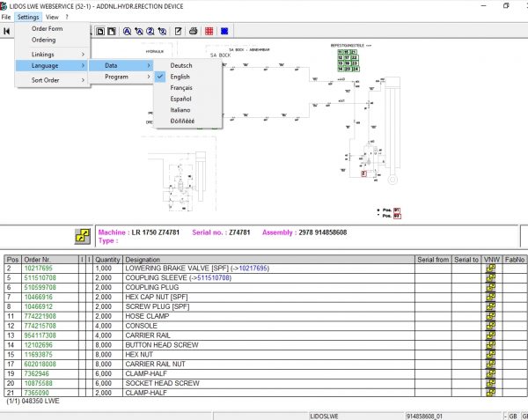Click the circled 2 with arrow icon
This screenshot has width=528, height=420.
tap(162, 32)
